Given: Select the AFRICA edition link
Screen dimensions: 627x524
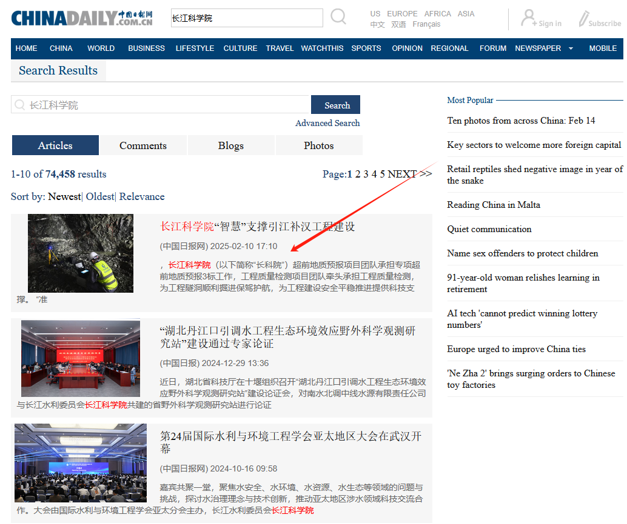Looking at the screenshot, I should tap(437, 14).
